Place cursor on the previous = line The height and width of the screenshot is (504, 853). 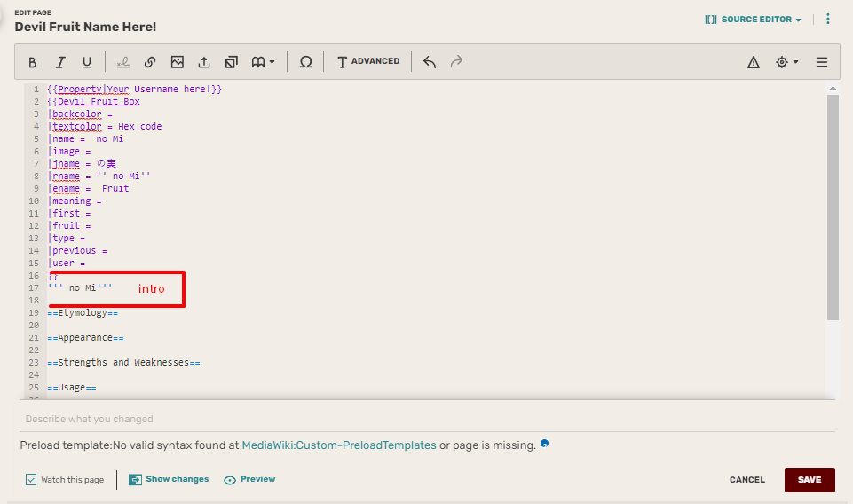click(77, 250)
